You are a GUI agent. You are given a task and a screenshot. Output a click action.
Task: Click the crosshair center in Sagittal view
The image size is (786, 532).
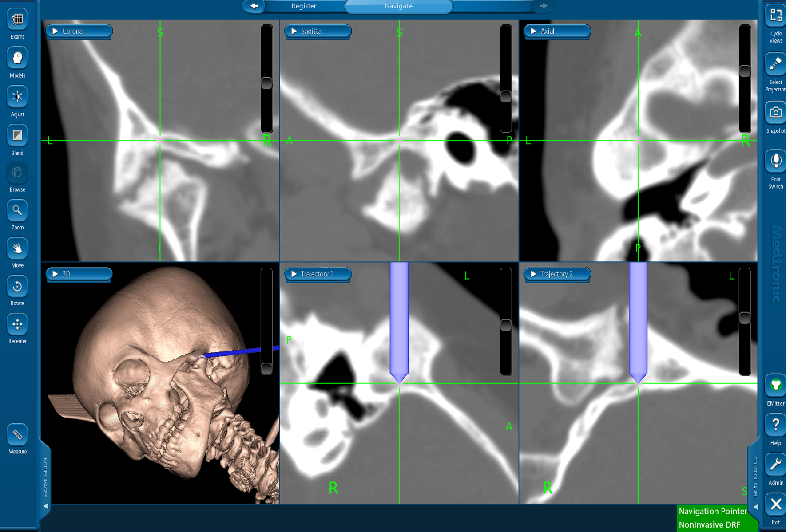point(399,141)
